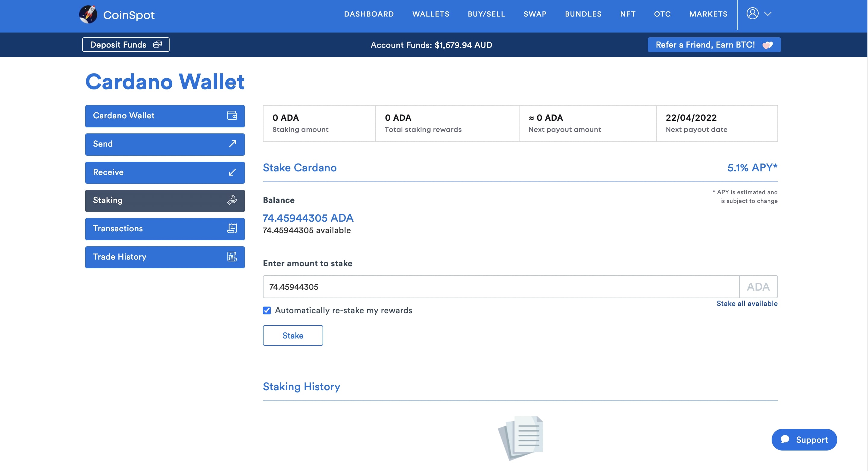Image resolution: width=868 pixels, height=471 pixels.
Task: Click the heart icon on Refer a Friend
Action: pos(767,45)
